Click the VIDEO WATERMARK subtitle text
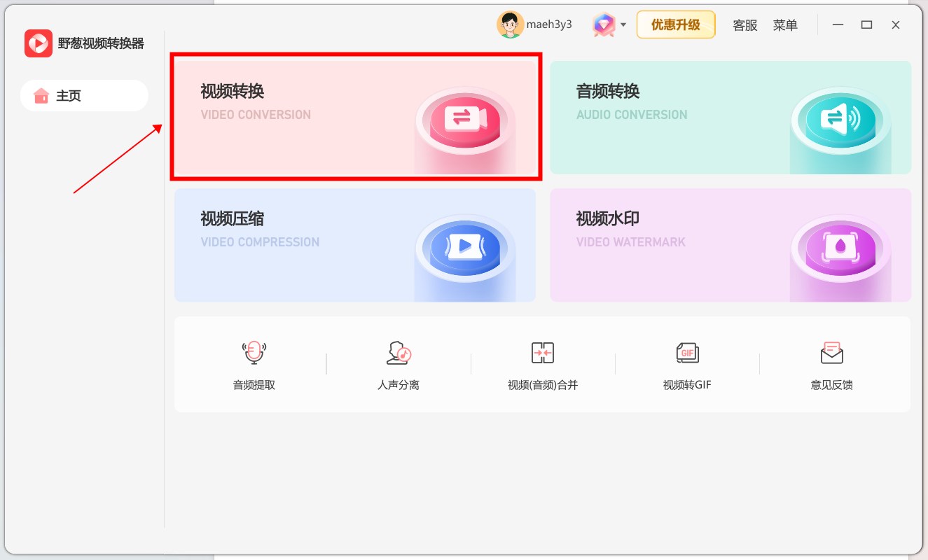 click(631, 242)
